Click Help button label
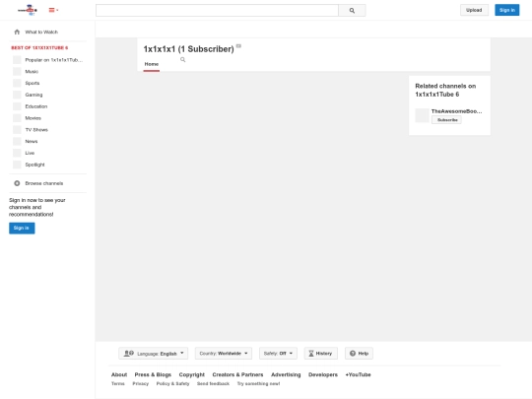 (x=363, y=354)
